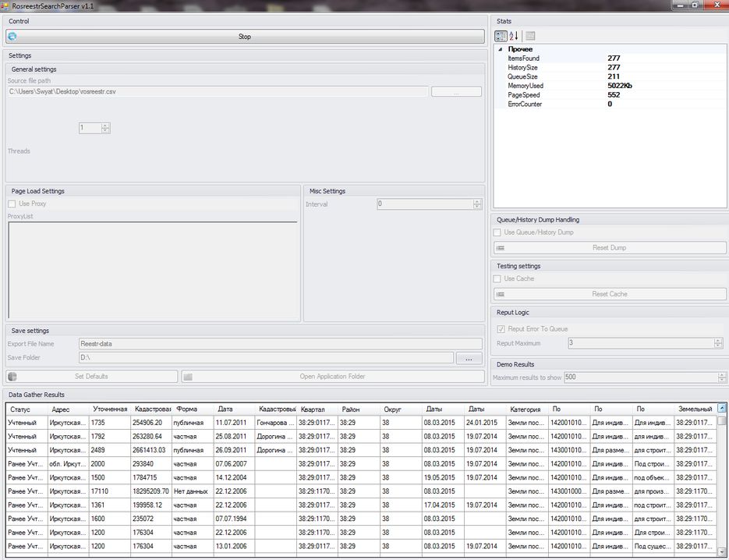Click the Reset Cache button
The width and height of the screenshot is (729, 560).
[610, 294]
